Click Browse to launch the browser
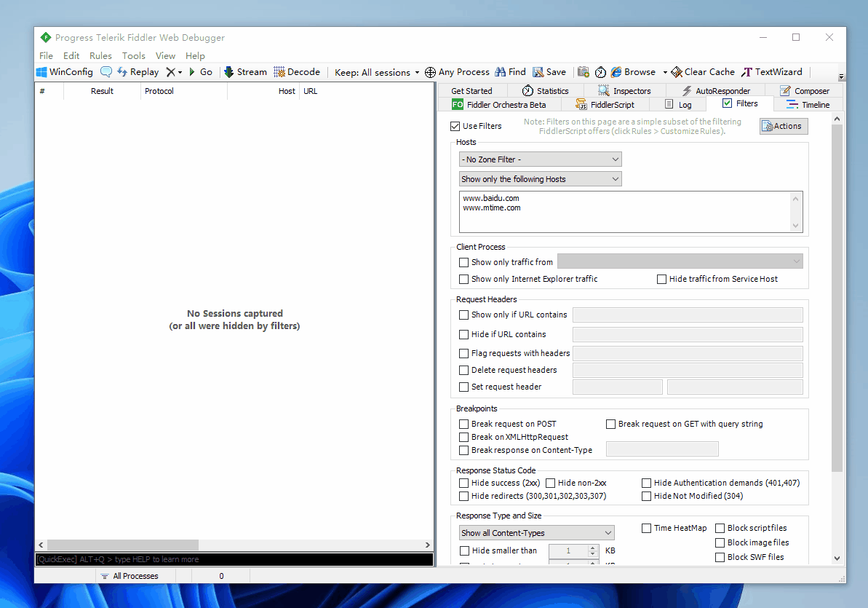 point(633,72)
